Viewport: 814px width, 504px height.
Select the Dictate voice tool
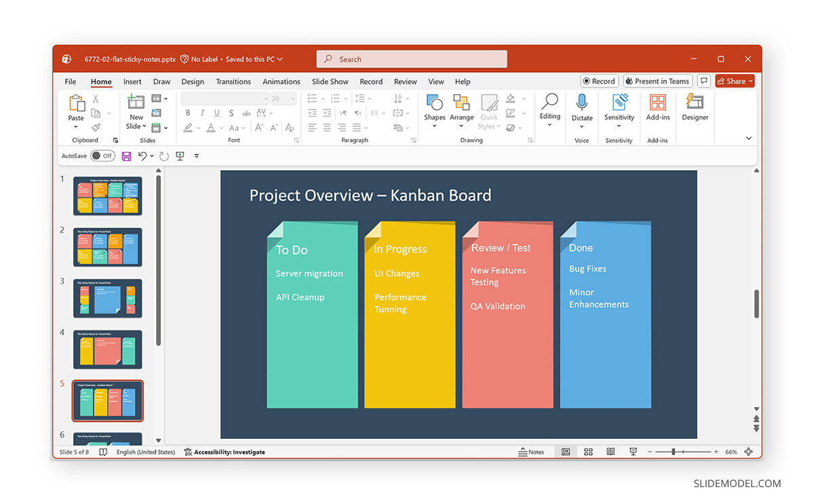pos(582,112)
